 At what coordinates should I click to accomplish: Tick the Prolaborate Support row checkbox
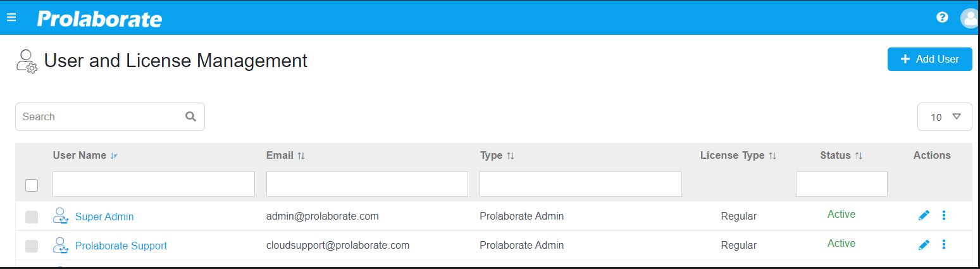[32, 246]
